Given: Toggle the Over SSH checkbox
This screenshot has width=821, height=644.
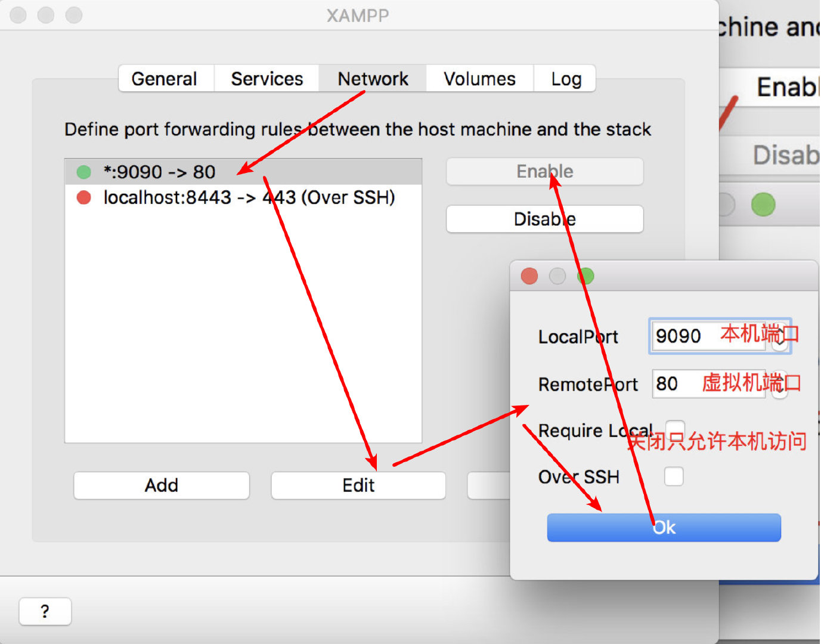Looking at the screenshot, I should (674, 476).
